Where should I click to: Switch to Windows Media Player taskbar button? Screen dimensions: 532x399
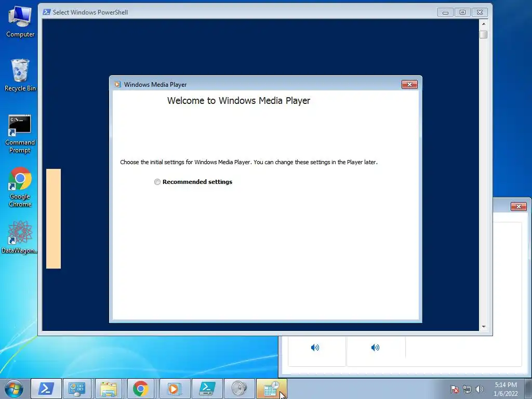(x=174, y=389)
